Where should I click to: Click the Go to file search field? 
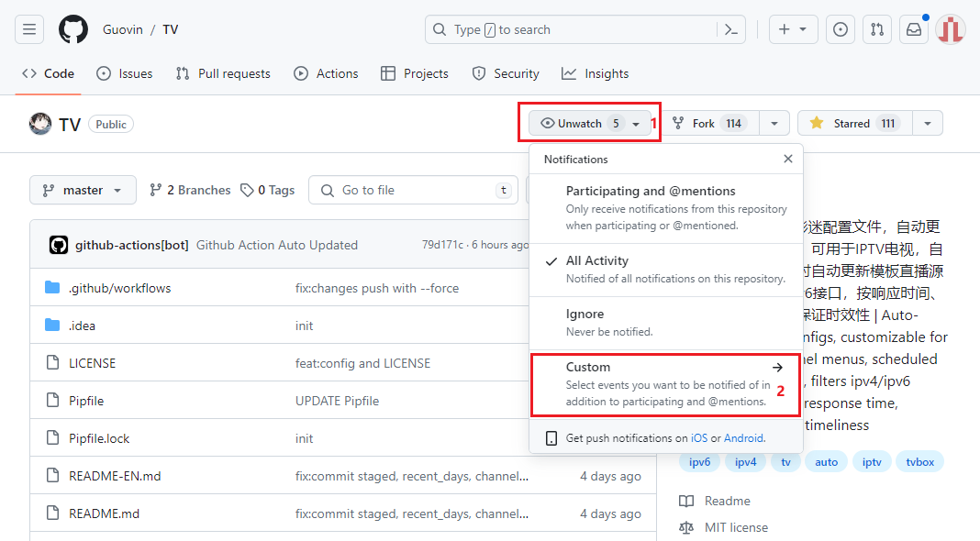tap(413, 190)
